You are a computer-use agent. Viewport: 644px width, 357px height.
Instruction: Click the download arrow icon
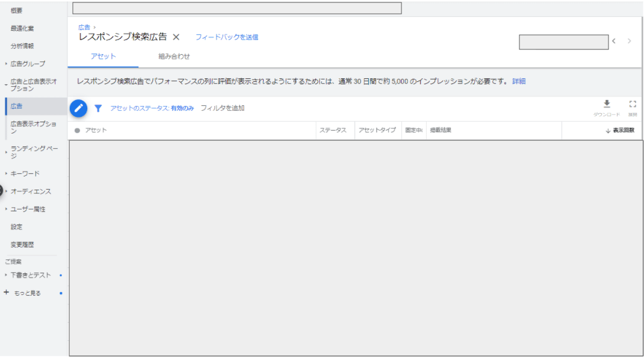tap(607, 104)
